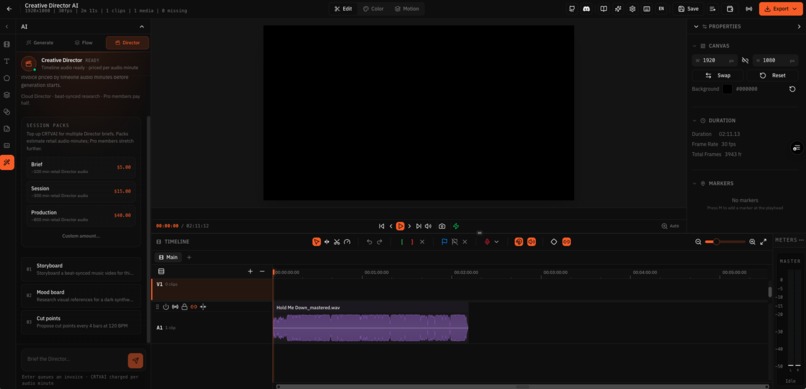
Task: Lock the A1 audio track
Action: click(x=185, y=307)
